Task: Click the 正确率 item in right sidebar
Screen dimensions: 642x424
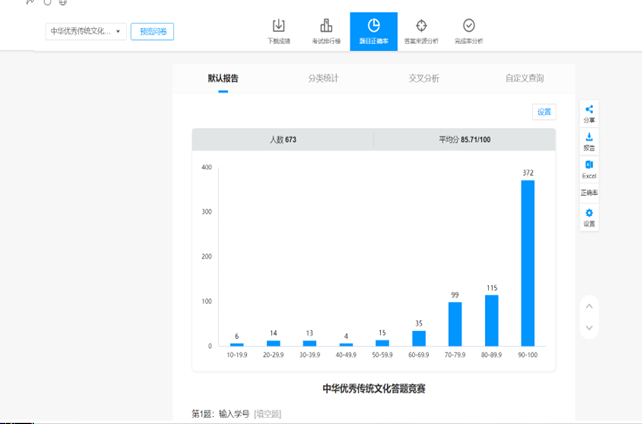Action: click(x=589, y=192)
